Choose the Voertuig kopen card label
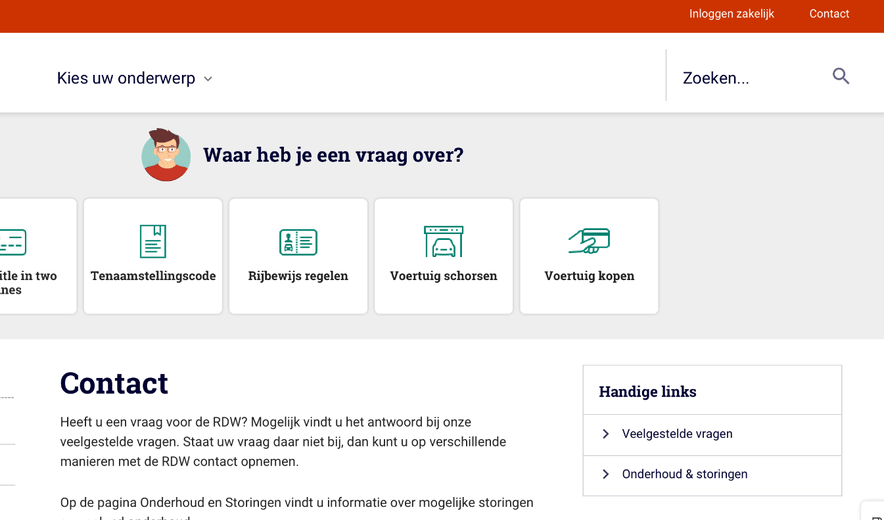The image size is (884, 520). pyautogui.click(x=589, y=276)
